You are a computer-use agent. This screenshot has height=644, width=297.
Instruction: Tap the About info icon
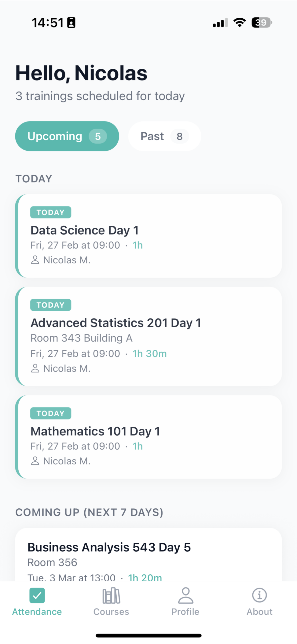(x=259, y=595)
